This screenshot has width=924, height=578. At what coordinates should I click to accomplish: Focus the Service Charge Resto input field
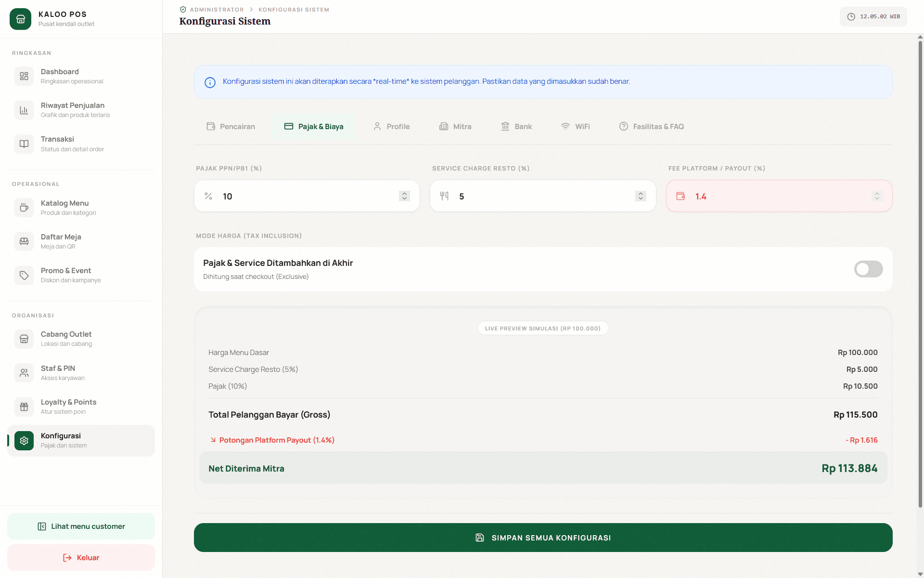coord(543,196)
